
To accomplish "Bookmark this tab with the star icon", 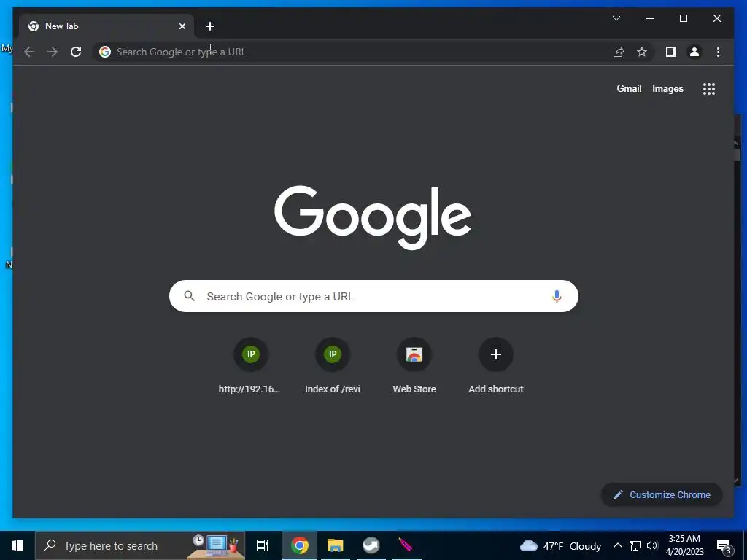I will (642, 52).
